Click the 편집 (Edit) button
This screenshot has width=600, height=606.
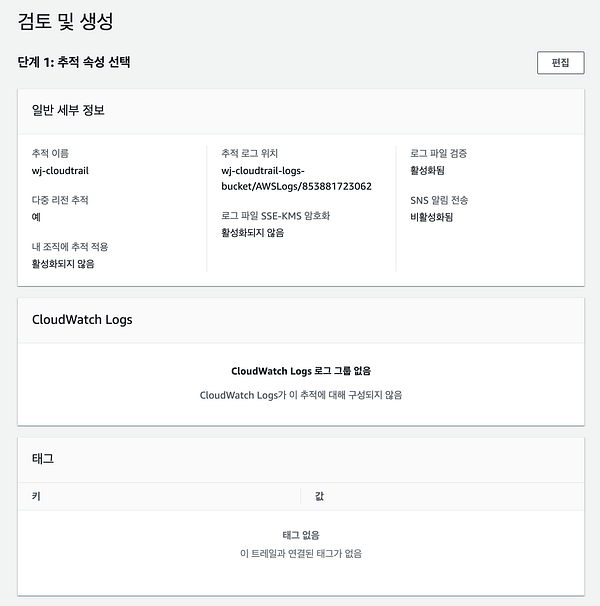coord(560,63)
